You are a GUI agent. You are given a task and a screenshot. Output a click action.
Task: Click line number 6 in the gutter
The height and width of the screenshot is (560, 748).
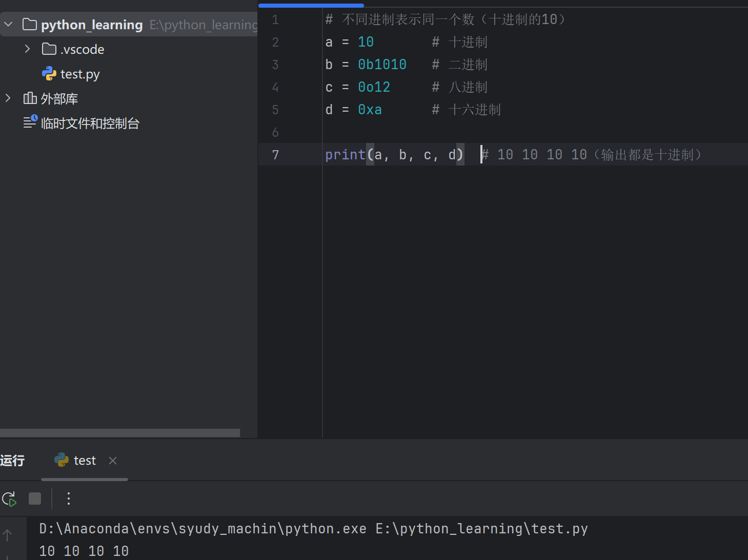coord(275,133)
